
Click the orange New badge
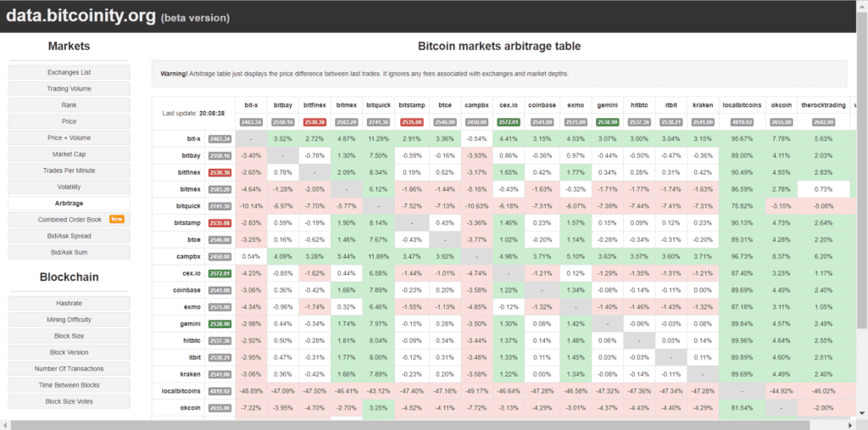point(117,220)
